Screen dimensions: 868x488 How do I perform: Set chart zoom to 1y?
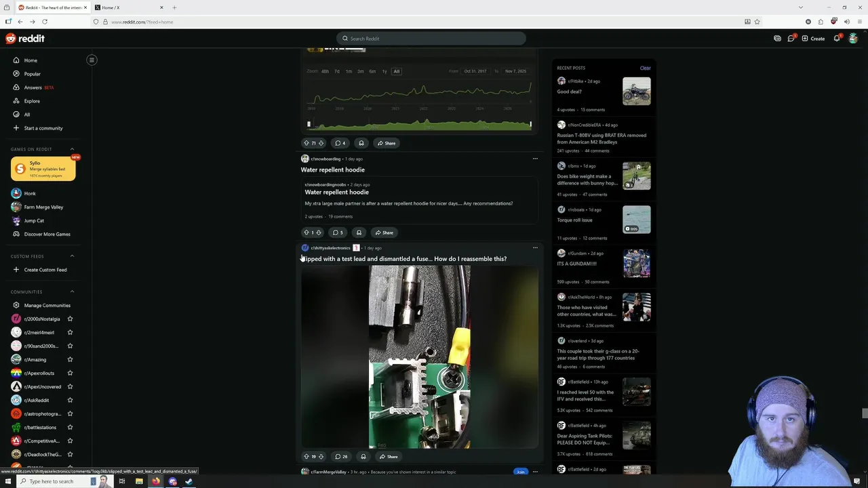click(x=384, y=71)
